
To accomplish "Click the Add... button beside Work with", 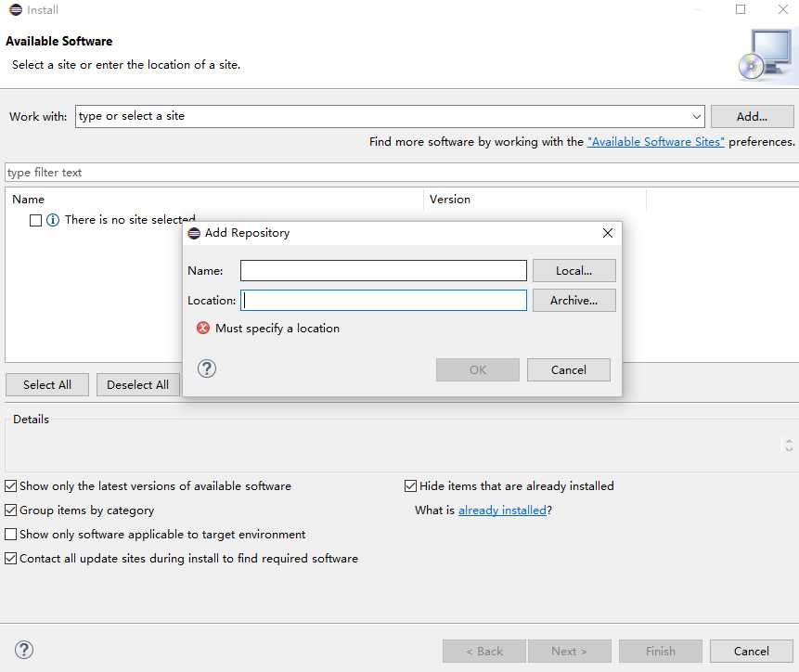I will [x=752, y=117].
